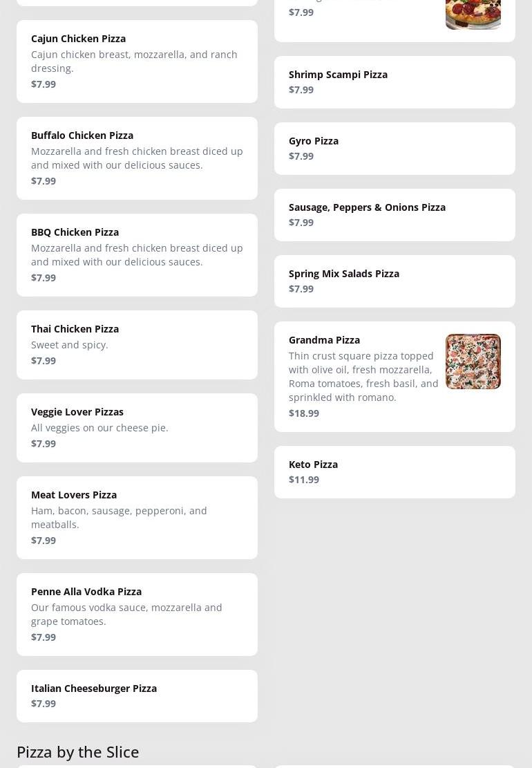The height and width of the screenshot is (768, 532).
Task: Open Grandma Pizza title link
Action: click(x=324, y=340)
